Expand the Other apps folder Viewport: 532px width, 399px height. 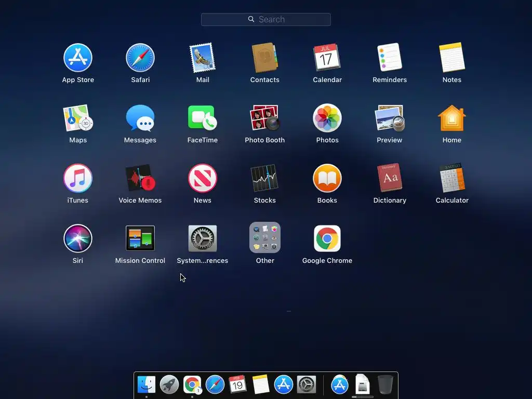coord(265,237)
